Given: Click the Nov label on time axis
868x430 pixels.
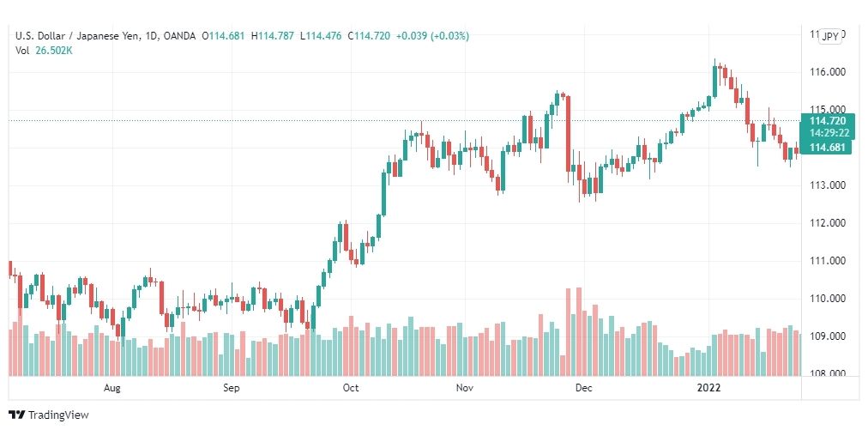Looking at the screenshot, I should pyautogui.click(x=465, y=388).
